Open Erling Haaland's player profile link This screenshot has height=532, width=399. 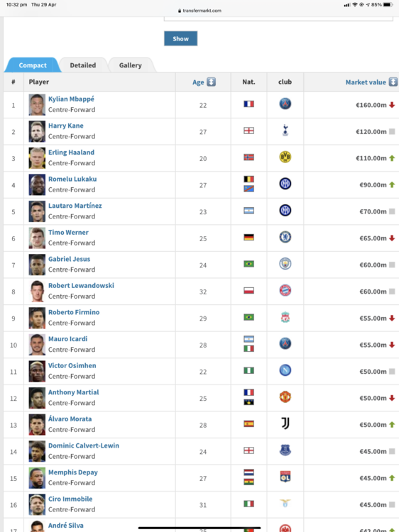[71, 153]
